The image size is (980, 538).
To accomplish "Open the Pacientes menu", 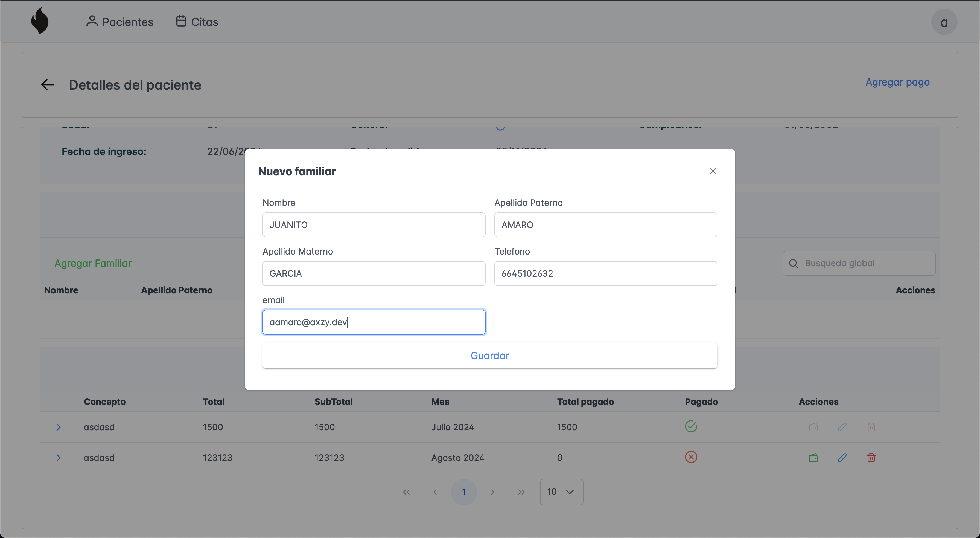I will pyautogui.click(x=119, y=22).
